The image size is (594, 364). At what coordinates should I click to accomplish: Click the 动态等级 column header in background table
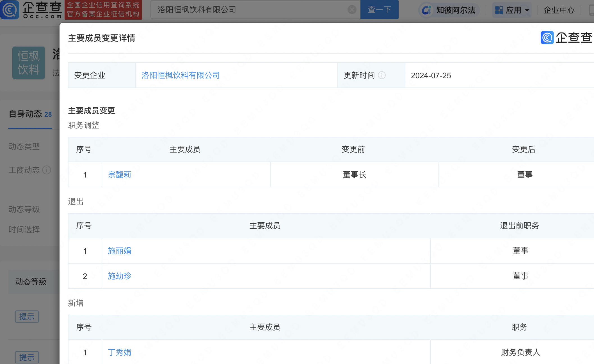pyautogui.click(x=31, y=282)
